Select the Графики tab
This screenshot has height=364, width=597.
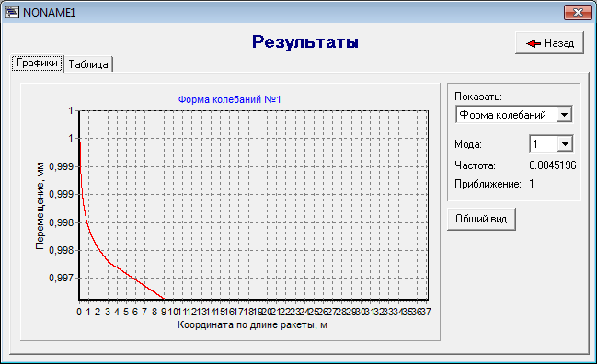point(38,63)
